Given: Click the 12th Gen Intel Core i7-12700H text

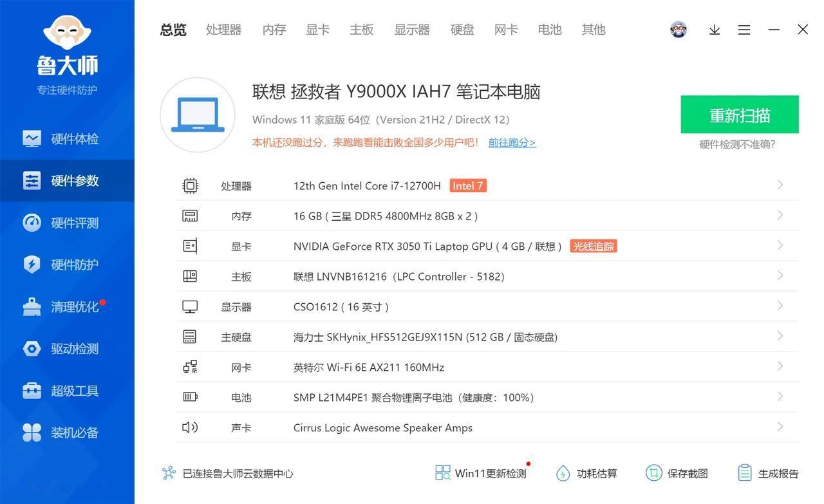Looking at the screenshot, I should click(367, 186).
